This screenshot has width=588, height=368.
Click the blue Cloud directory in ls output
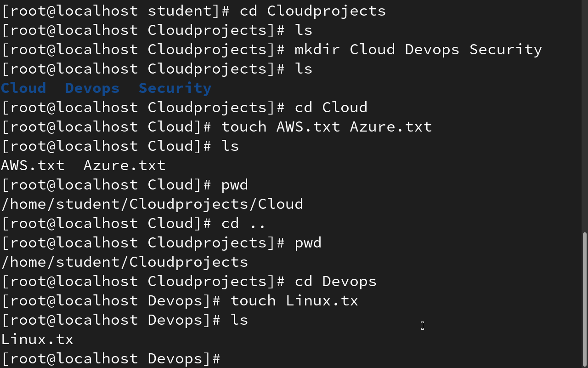(23, 88)
